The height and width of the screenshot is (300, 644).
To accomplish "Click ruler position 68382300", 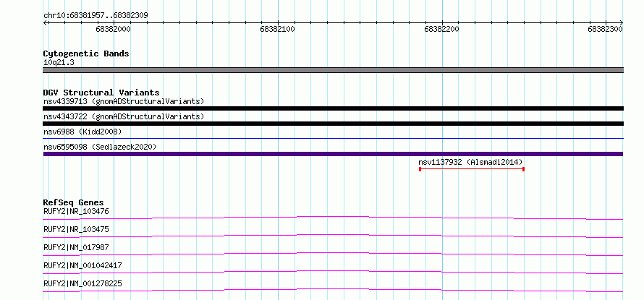I will tap(606, 29).
